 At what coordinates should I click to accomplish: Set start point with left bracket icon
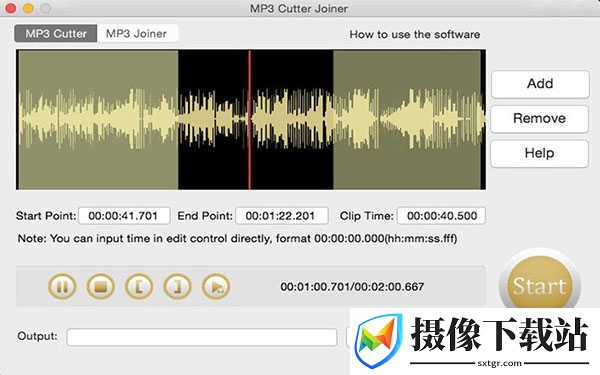(139, 286)
